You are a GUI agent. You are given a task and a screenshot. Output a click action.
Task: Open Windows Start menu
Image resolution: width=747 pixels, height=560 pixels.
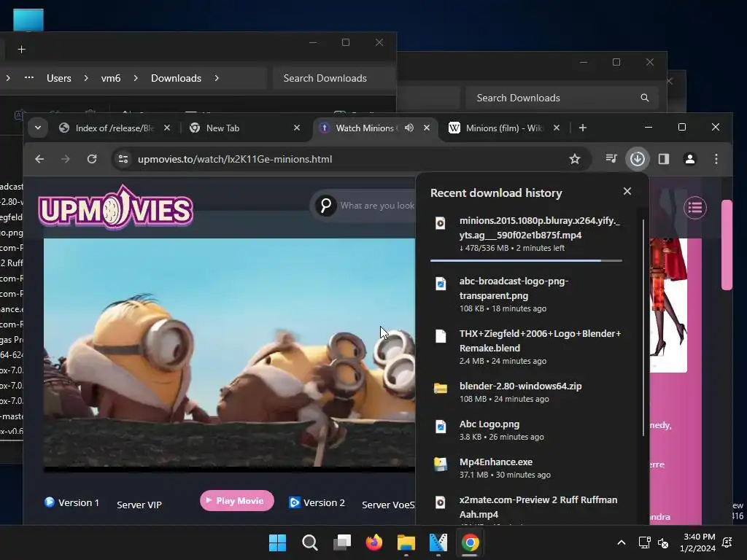pyautogui.click(x=278, y=542)
